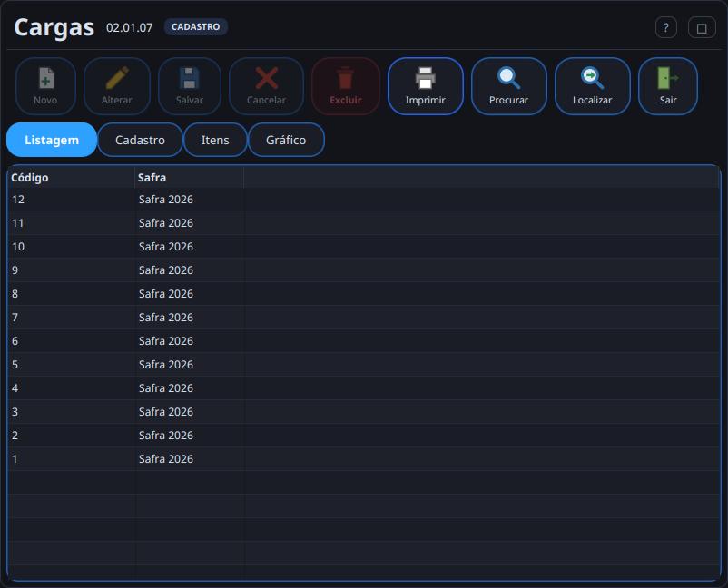Select the row with code 12
Image resolution: width=728 pixels, height=588 pixels.
coord(363,200)
